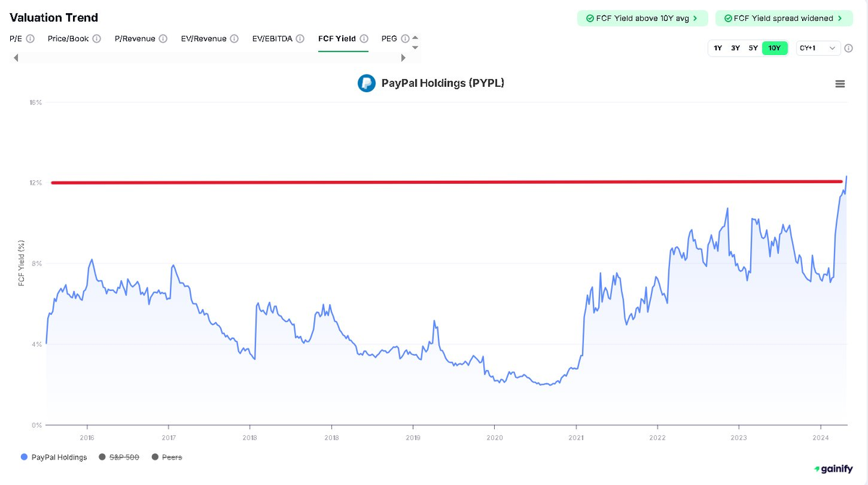Viewport: 868px width, 485px height.
Task: Click the 12% y-axis label
Action: pyautogui.click(x=35, y=183)
